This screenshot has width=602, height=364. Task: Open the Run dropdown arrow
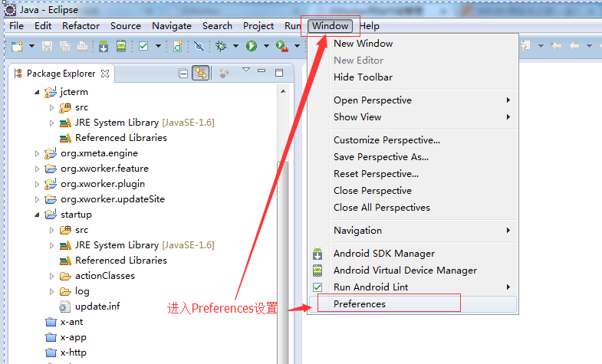pos(266,47)
